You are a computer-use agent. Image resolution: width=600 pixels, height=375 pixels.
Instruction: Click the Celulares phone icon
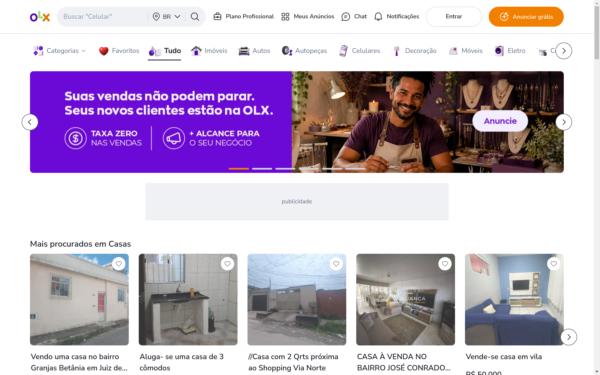344,51
